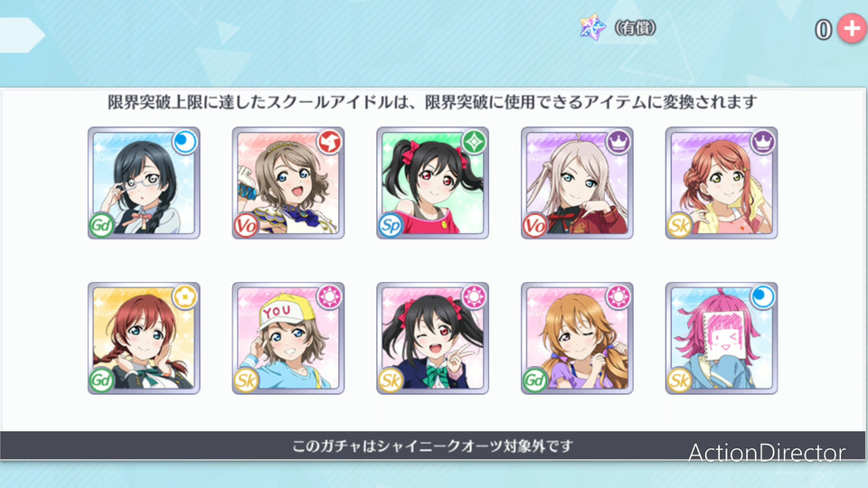
Task: Open the orange-haired winking Gd card
Action: click(x=578, y=339)
